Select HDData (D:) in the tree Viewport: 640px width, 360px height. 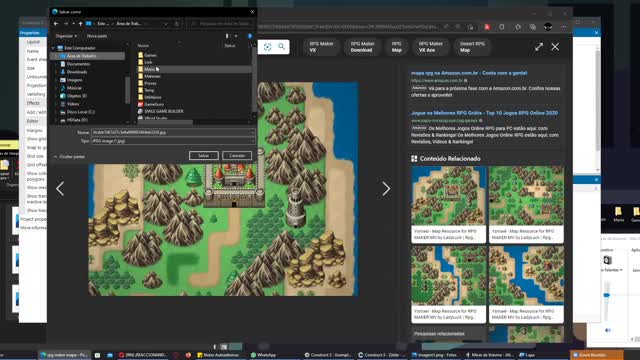pyautogui.click(x=77, y=120)
